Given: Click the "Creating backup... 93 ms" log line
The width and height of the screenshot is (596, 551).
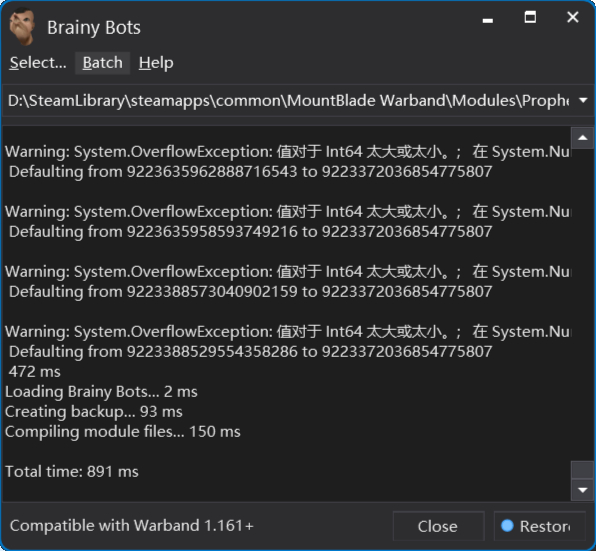Looking at the screenshot, I should [94, 412].
